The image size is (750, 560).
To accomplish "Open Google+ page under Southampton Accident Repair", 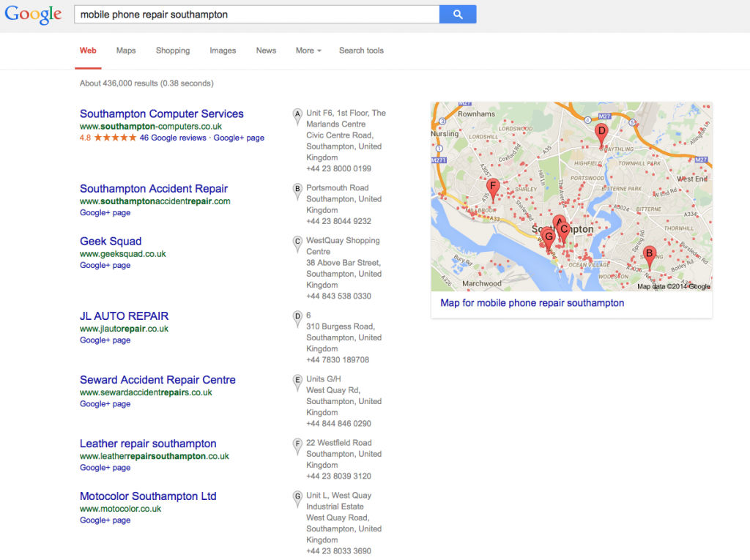I will pos(105,213).
